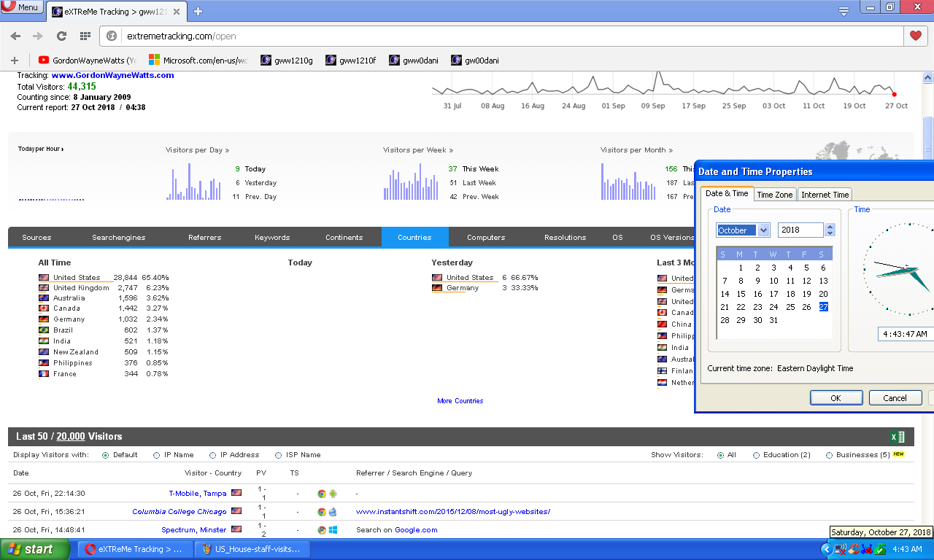Image resolution: width=934 pixels, height=560 pixels.
Task: Switch to the Computers tab
Action: coord(486,238)
